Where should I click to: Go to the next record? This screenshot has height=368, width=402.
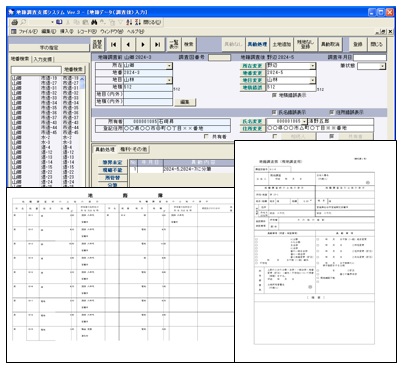143,44
